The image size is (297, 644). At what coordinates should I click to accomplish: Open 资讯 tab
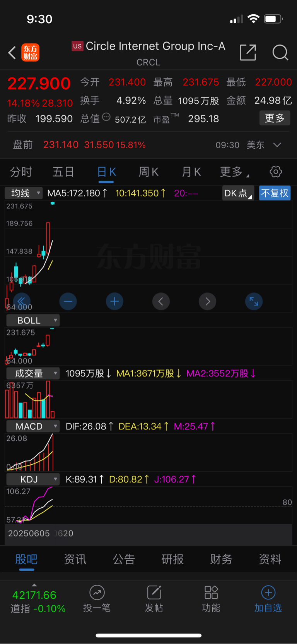[75, 559]
